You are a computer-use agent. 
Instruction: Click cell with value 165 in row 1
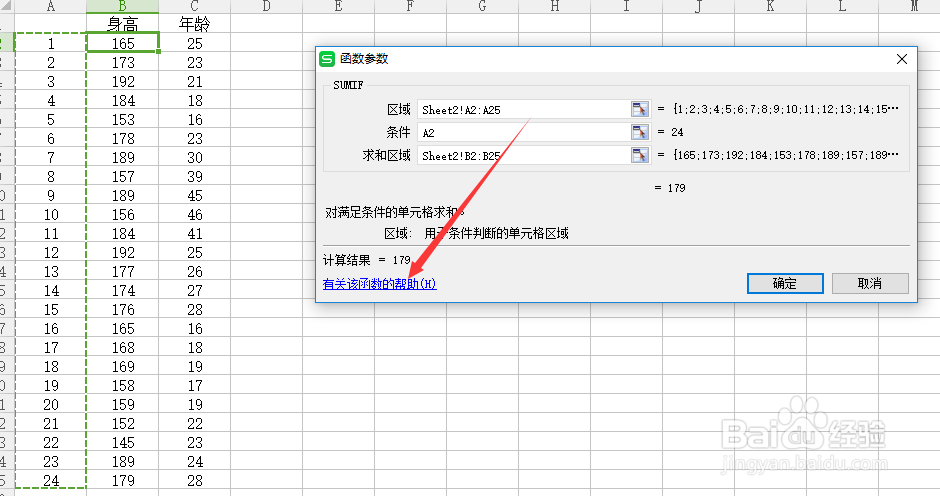122,43
